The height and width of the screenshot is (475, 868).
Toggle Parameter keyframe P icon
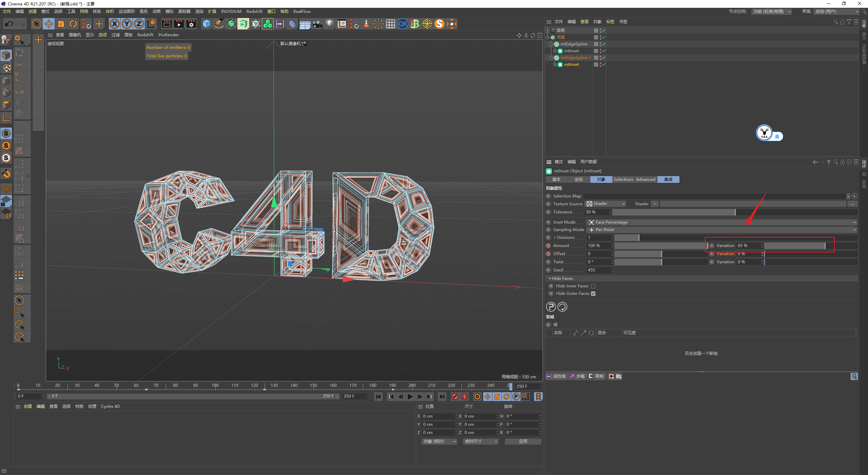click(x=516, y=397)
